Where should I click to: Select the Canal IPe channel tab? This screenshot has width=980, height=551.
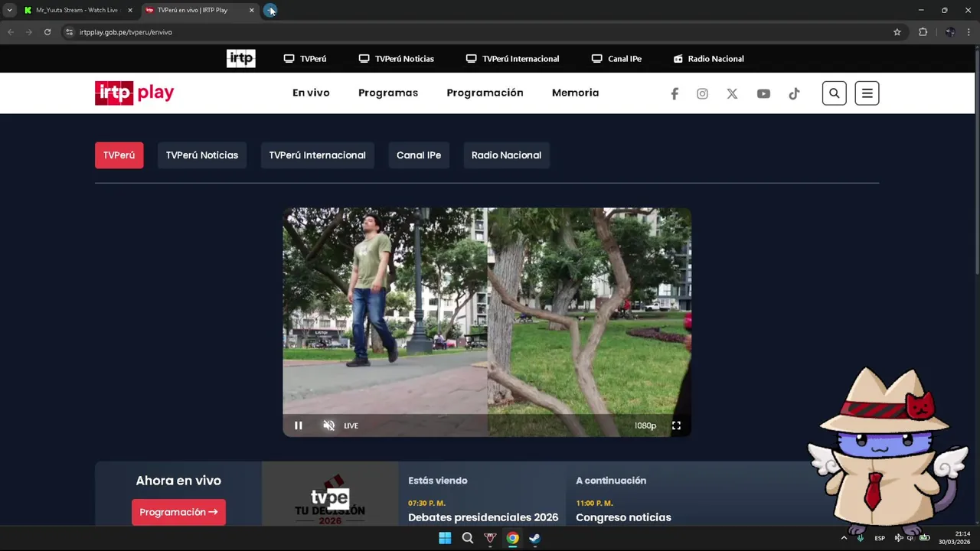pos(419,155)
